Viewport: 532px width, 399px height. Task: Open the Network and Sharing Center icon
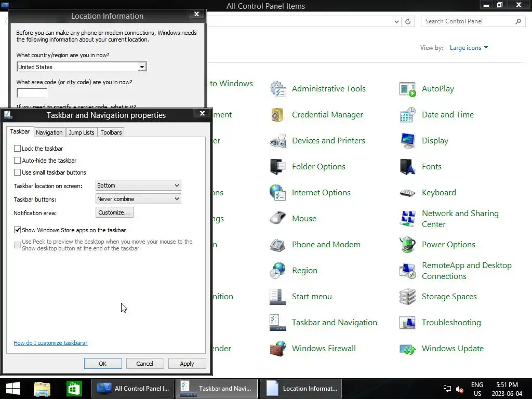tap(407, 219)
